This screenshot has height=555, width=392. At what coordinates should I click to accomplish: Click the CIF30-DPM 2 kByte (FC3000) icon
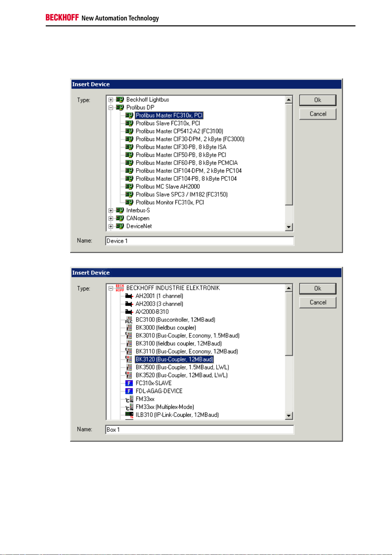[x=129, y=139]
